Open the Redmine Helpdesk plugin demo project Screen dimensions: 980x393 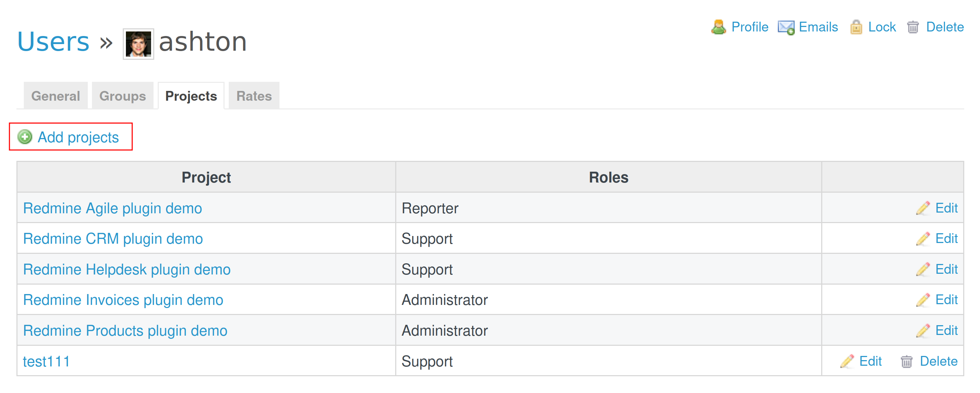[x=127, y=269]
